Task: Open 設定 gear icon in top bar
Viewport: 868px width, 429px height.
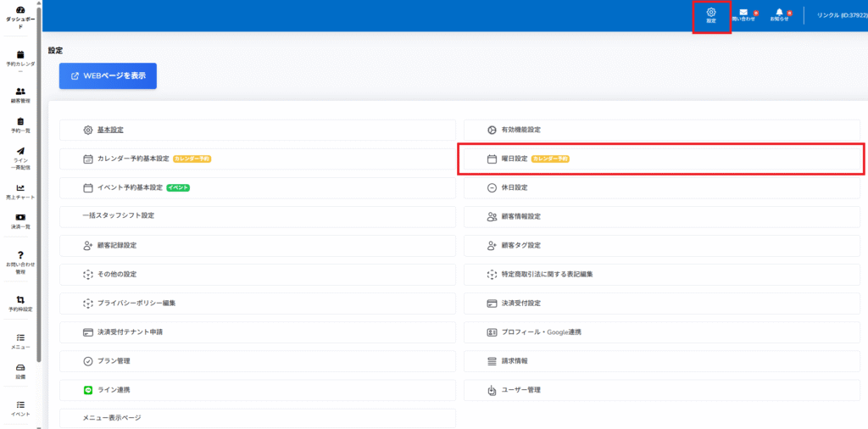Action: 711,14
